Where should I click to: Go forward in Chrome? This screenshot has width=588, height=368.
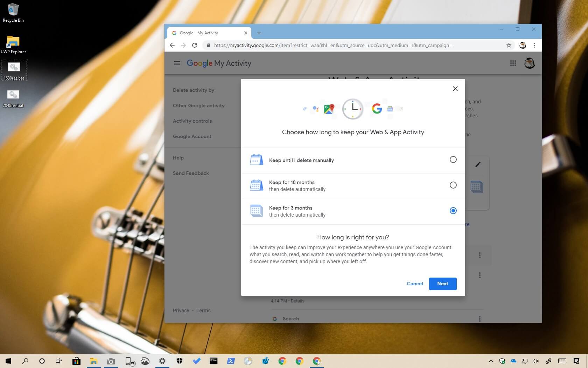click(x=183, y=45)
